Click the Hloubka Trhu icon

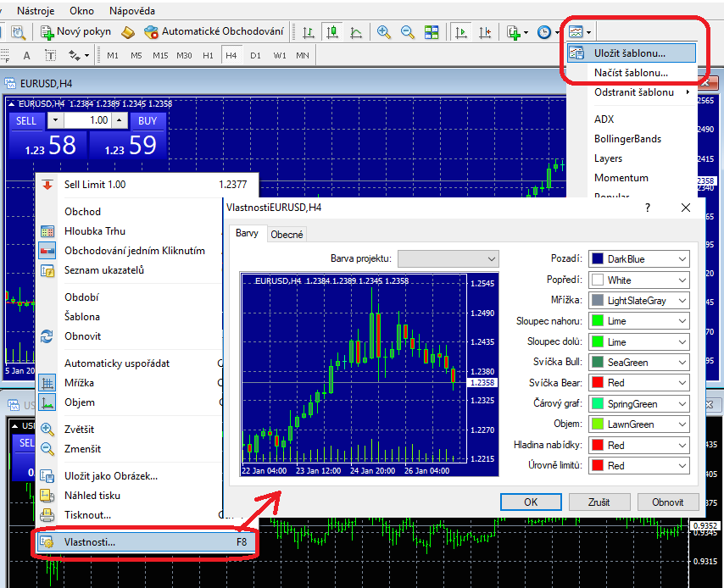(47, 231)
